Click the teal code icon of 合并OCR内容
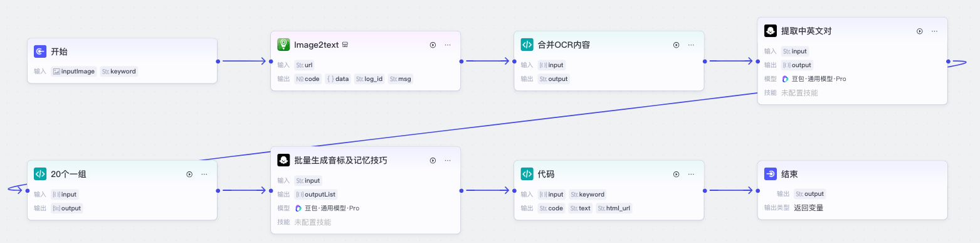980x243 pixels. pos(527,45)
